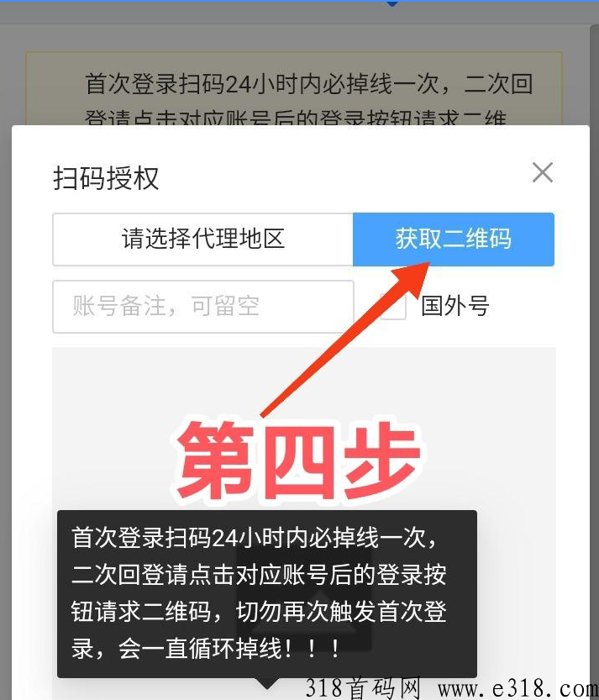Click the 扫码授权 dialog title
This screenshot has width=599, height=700.
tap(106, 178)
